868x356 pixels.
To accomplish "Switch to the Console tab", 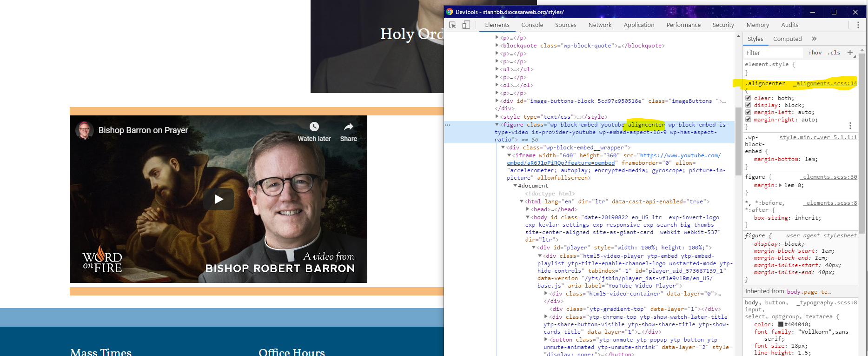I will [532, 25].
